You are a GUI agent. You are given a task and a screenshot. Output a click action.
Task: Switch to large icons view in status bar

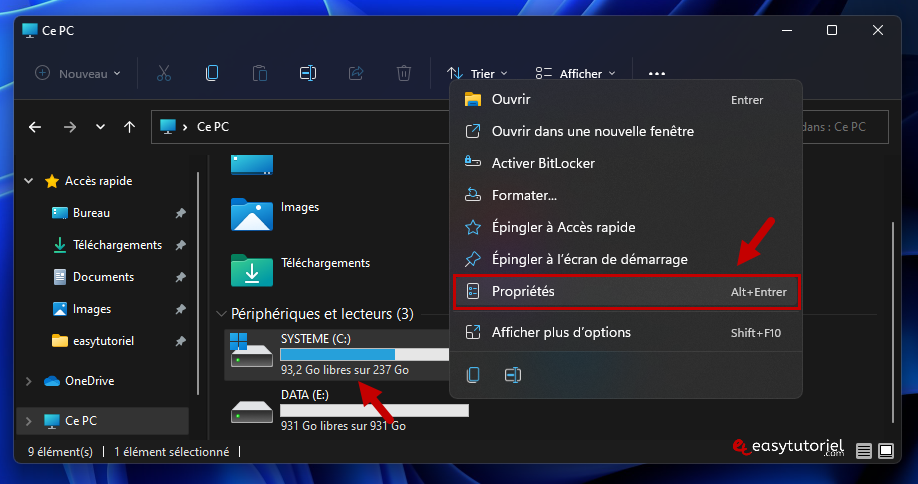(x=886, y=451)
